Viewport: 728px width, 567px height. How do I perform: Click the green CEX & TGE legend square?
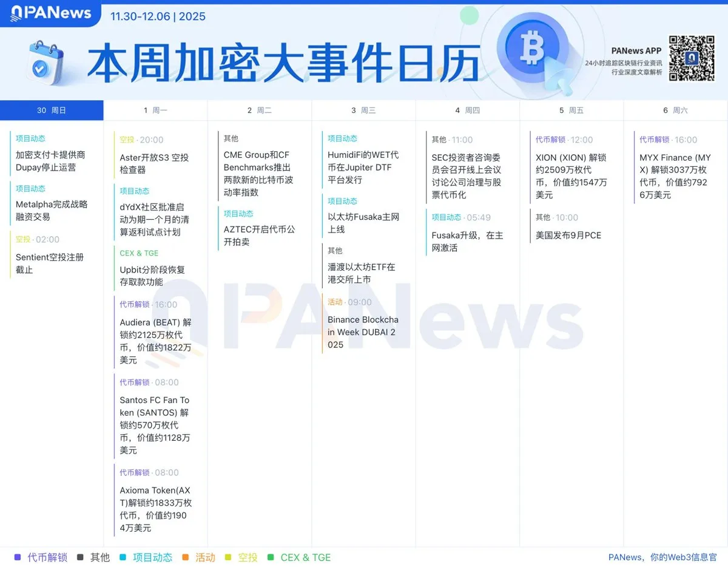pos(271,557)
